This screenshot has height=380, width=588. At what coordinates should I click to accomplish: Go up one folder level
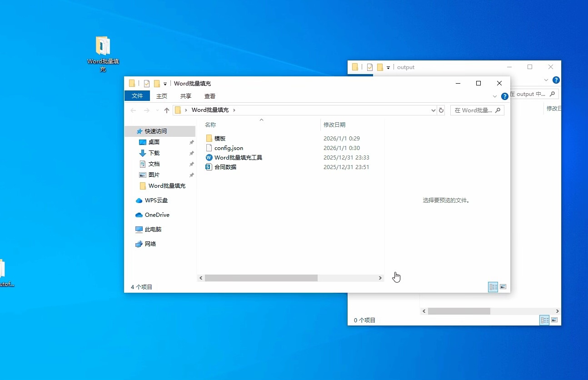coord(167,110)
